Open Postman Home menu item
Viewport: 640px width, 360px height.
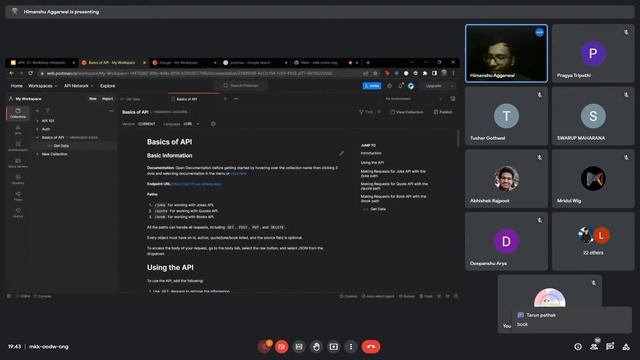pyautogui.click(x=16, y=86)
